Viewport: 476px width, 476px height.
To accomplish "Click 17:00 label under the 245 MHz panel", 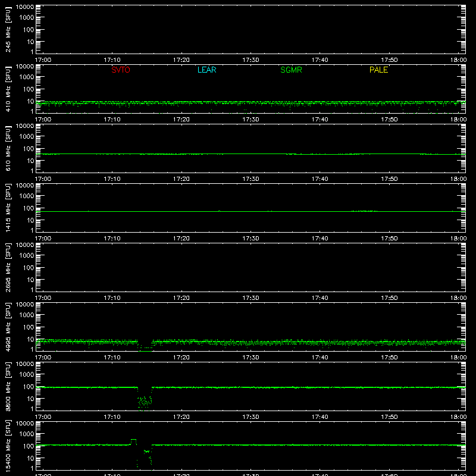I will 43,60.
